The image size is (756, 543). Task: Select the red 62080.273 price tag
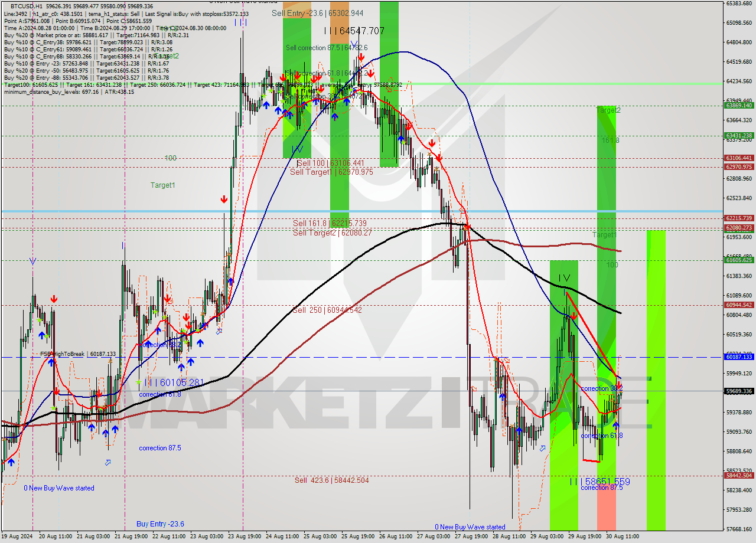pyautogui.click(x=739, y=228)
